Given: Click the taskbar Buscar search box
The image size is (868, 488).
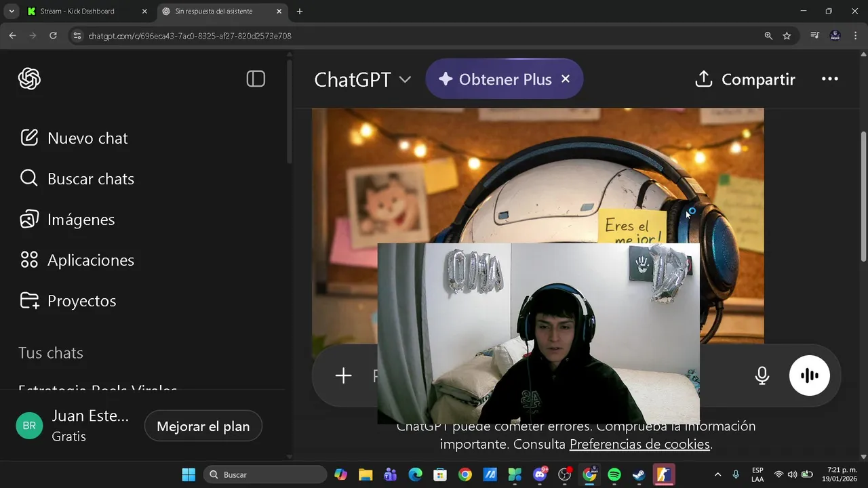Looking at the screenshot, I should [264, 475].
